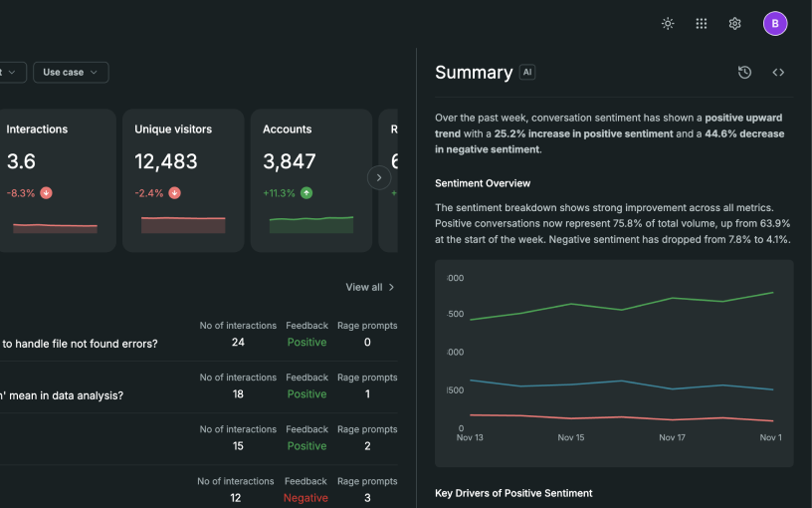The image size is (812, 508).
Task: Click red down arrow on Interactions card
Action: click(46, 193)
